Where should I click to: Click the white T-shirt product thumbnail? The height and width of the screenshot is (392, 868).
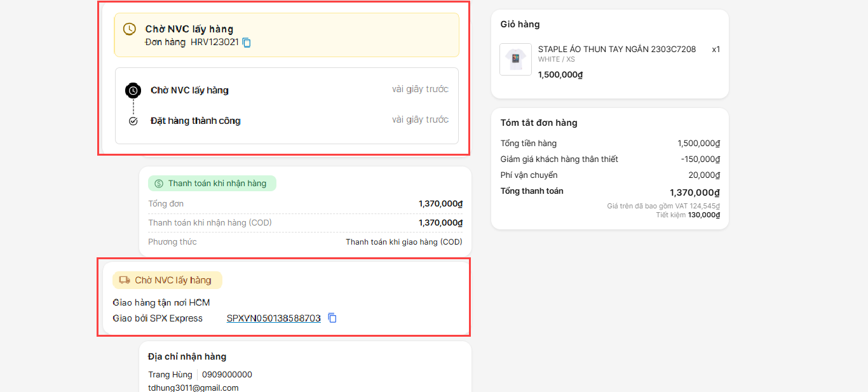coord(515,60)
